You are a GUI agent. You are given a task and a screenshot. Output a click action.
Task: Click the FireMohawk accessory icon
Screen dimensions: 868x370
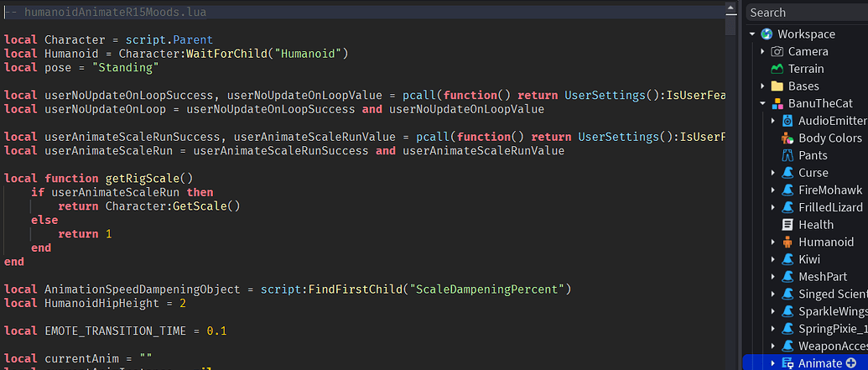787,190
